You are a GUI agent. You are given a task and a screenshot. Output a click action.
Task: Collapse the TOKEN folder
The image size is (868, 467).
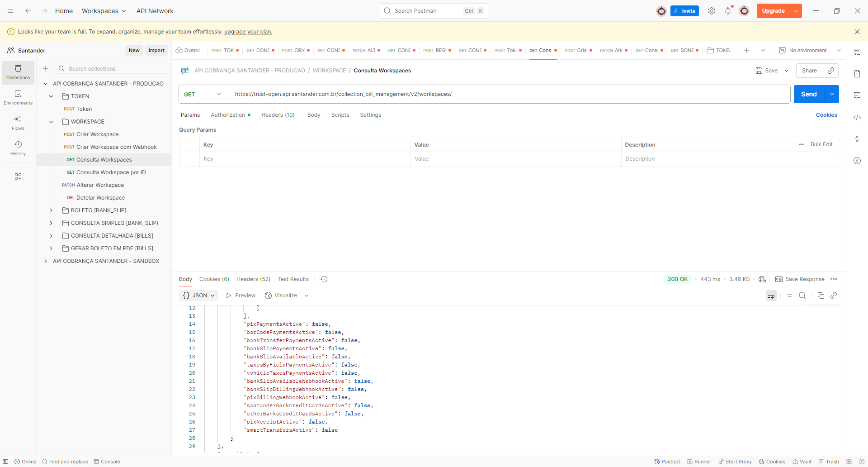(51, 96)
